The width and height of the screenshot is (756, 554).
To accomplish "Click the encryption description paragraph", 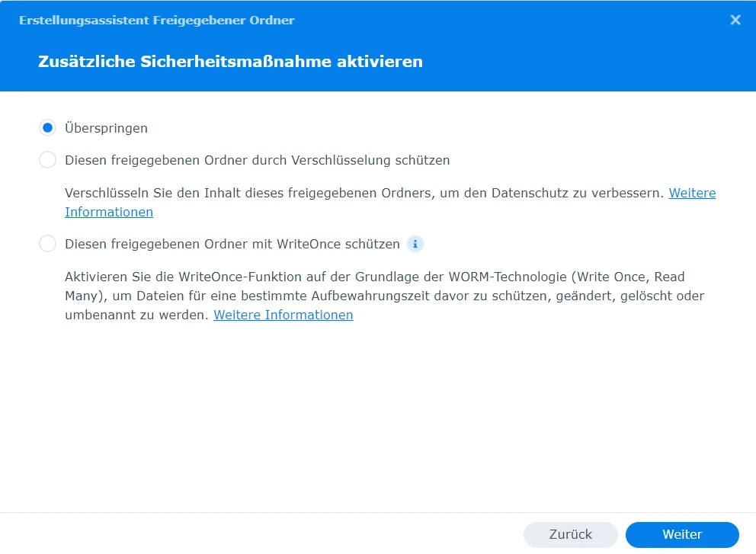I will coord(343,193).
